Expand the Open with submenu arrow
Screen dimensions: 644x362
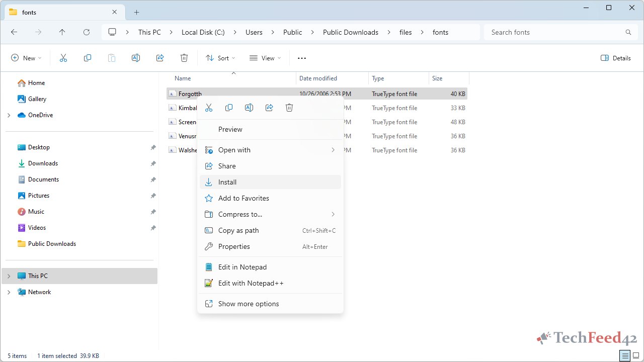click(x=333, y=150)
